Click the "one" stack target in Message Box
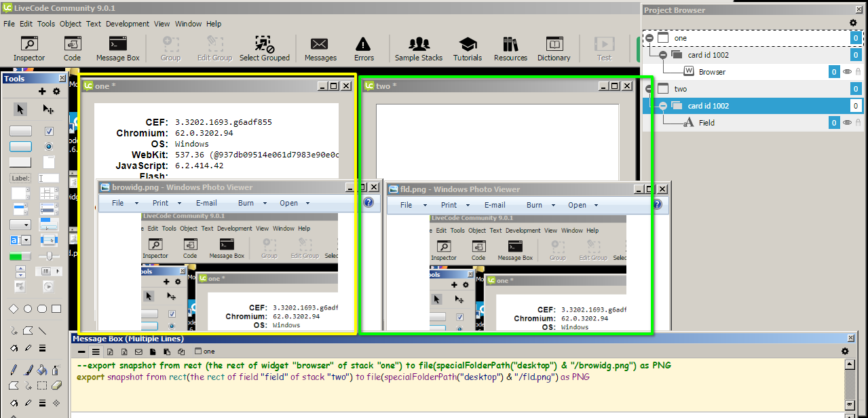This screenshot has height=418, width=868. (x=205, y=351)
